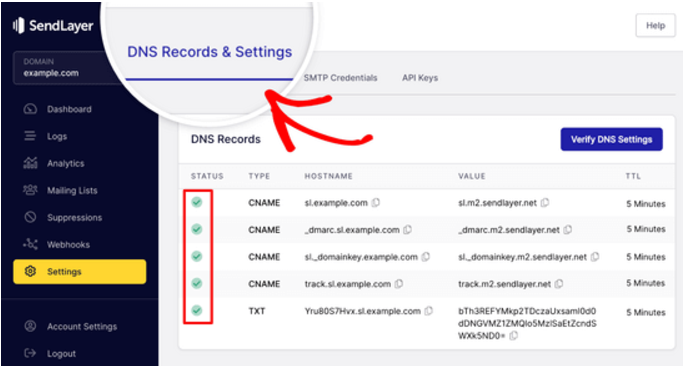Click the STATUS column header
The height and width of the screenshot is (366, 683).
(x=207, y=176)
